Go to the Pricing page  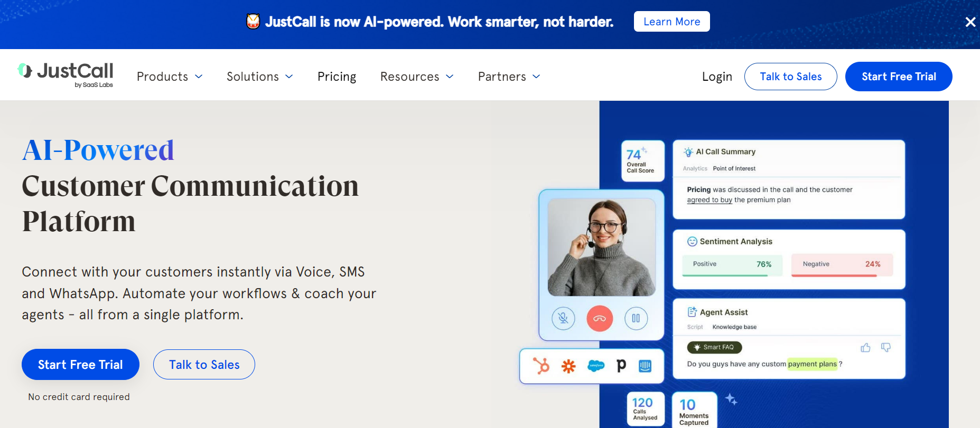(x=337, y=77)
